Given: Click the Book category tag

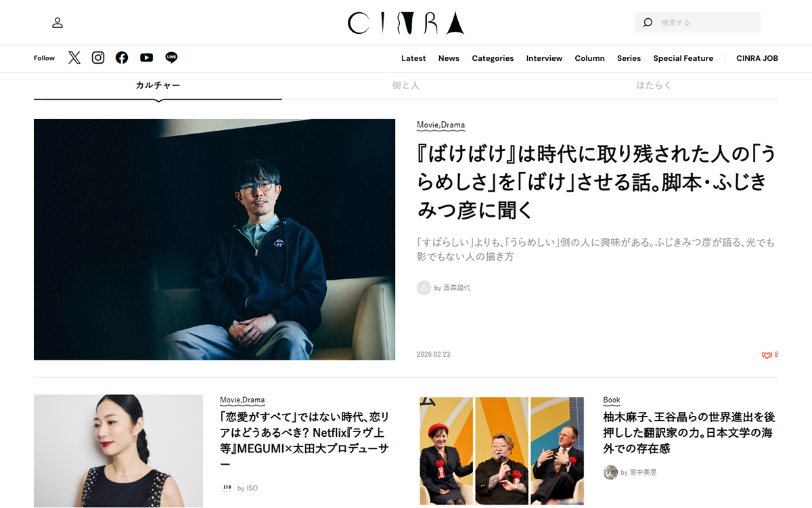Looking at the screenshot, I should (612, 400).
